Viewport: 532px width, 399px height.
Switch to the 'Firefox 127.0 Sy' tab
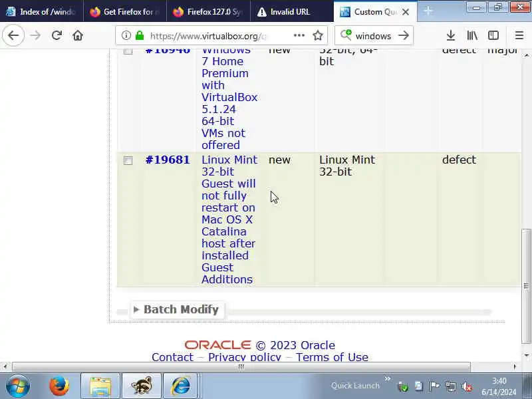click(208, 12)
